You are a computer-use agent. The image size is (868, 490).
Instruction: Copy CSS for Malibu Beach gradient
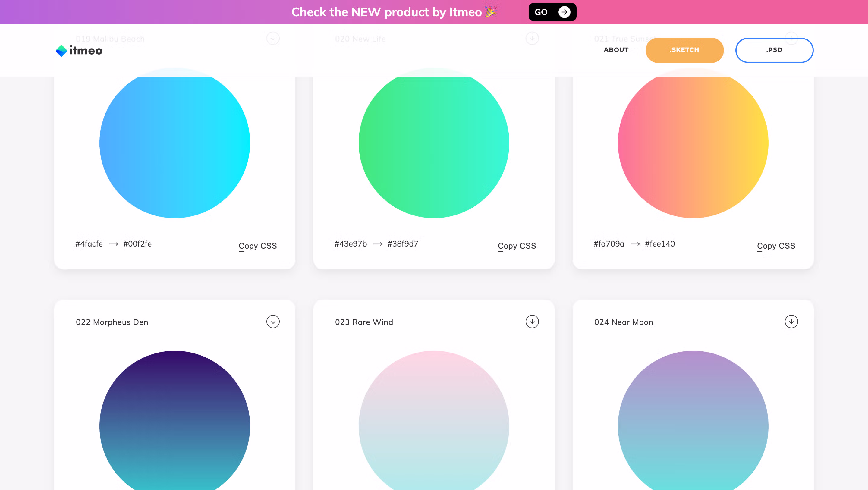pyautogui.click(x=258, y=246)
